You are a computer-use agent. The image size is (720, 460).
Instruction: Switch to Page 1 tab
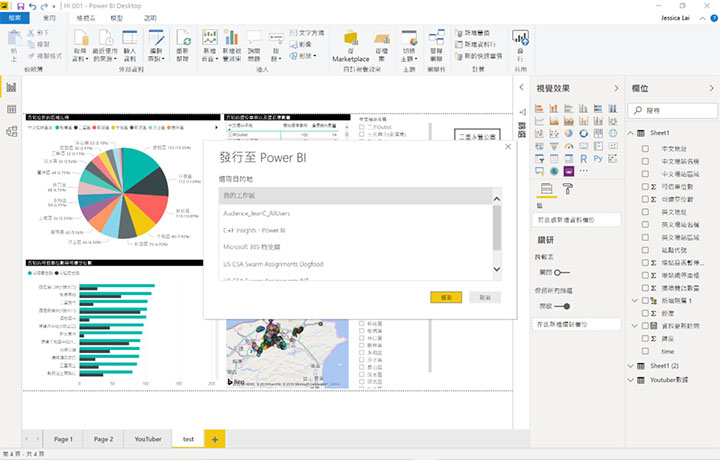(x=63, y=439)
